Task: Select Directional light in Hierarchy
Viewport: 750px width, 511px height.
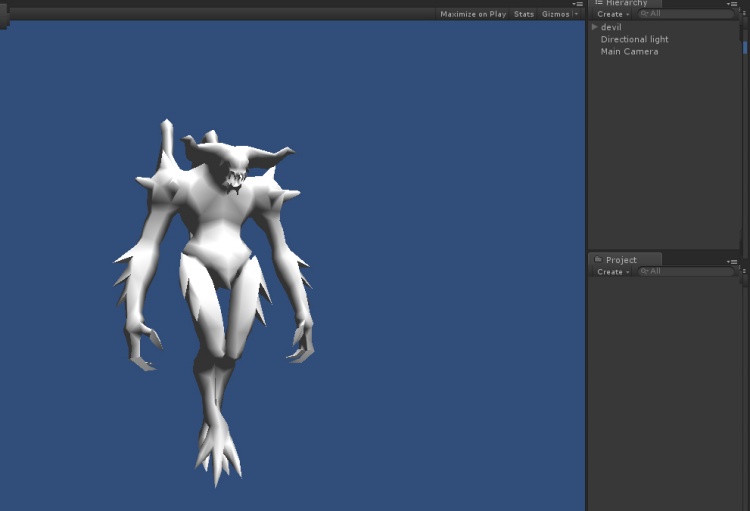Action: [x=634, y=39]
